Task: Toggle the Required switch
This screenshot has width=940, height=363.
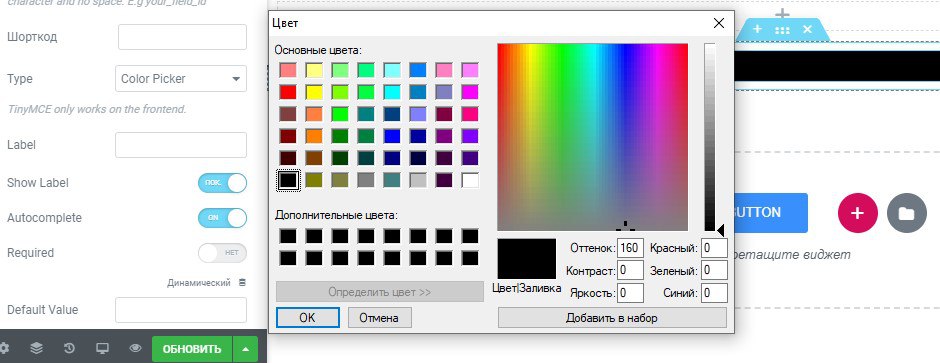Action: [x=222, y=253]
